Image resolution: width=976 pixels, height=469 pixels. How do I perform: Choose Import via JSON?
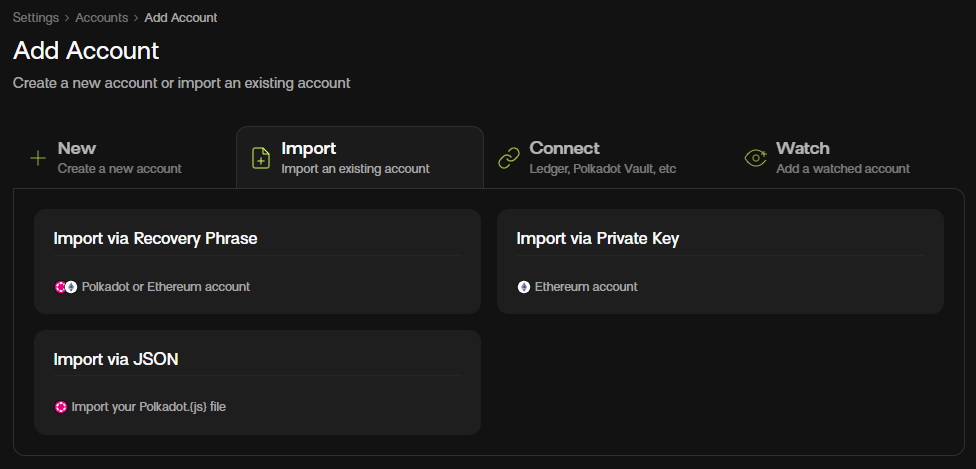coord(116,359)
